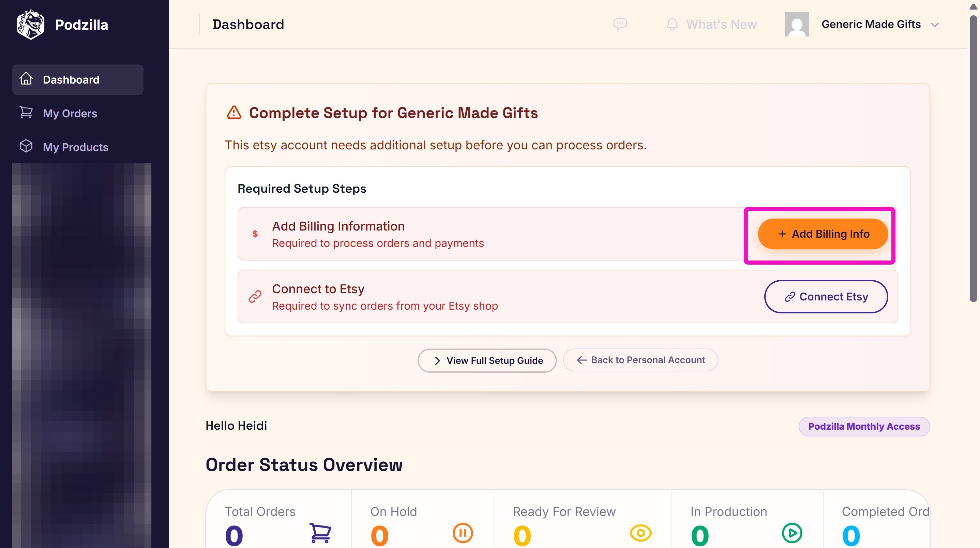Click the page vertical scrollbar thumb
Screen dimensions: 980x548
(x=973, y=158)
